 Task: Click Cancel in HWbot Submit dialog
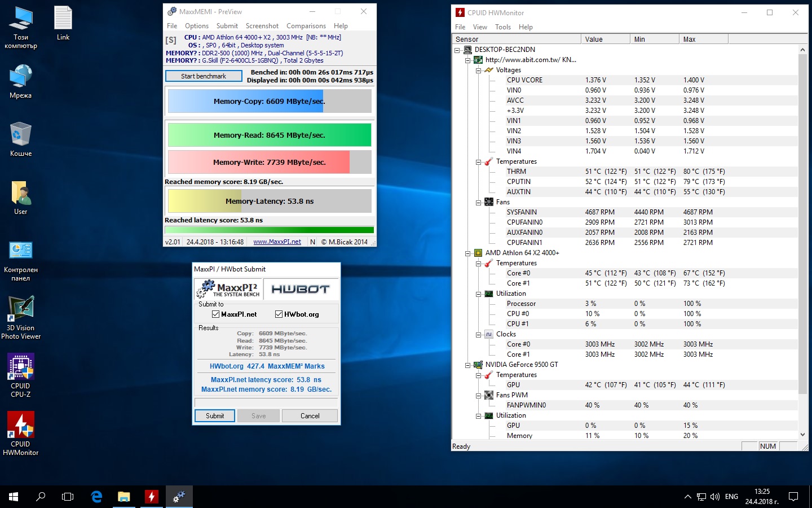pyautogui.click(x=310, y=416)
